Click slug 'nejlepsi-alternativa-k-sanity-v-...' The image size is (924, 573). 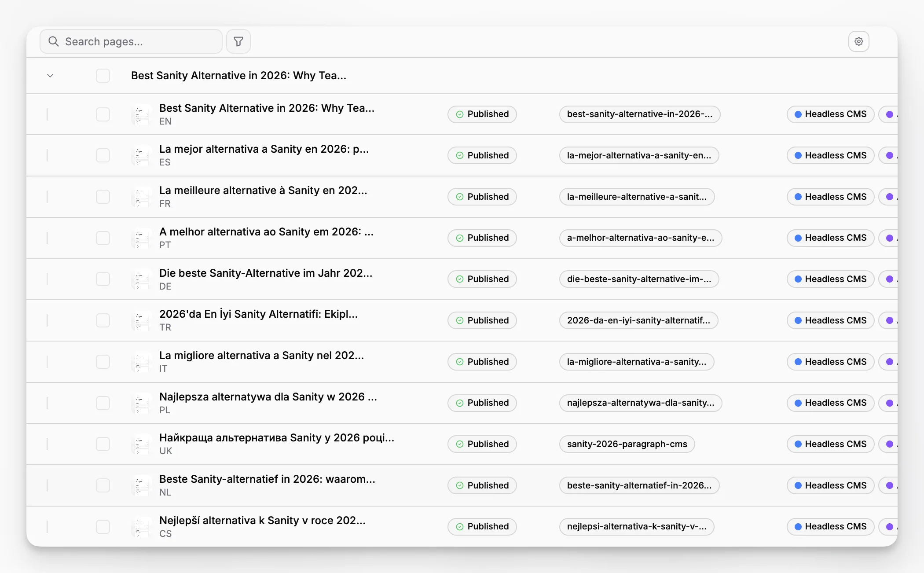[x=637, y=527]
